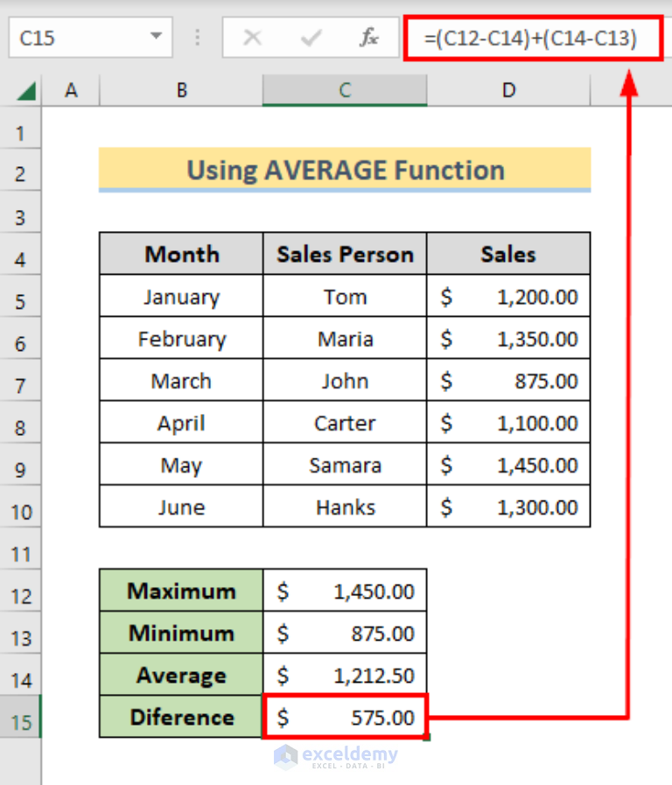Image resolution: width=672 pixels, height=785 pixels.
Task: Select Hanks' sales cell $1,300.00
Action: (x=508, y=506)
